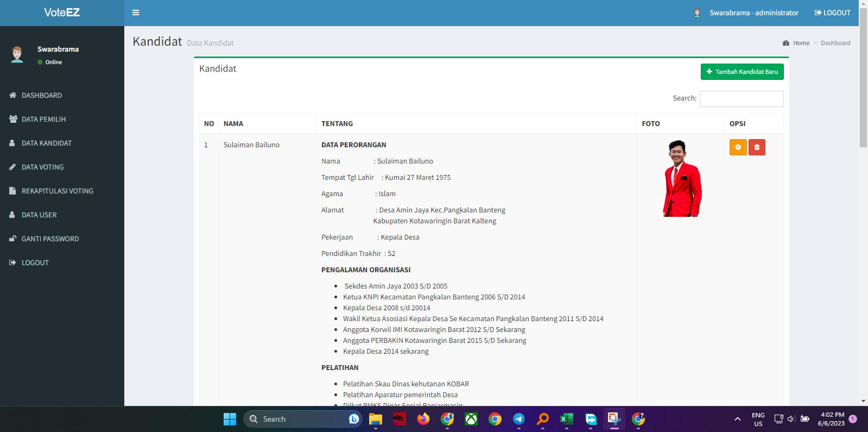
Task: Open DATA VOTING in the sidebar menu
Action: click(x=62, y=167)
